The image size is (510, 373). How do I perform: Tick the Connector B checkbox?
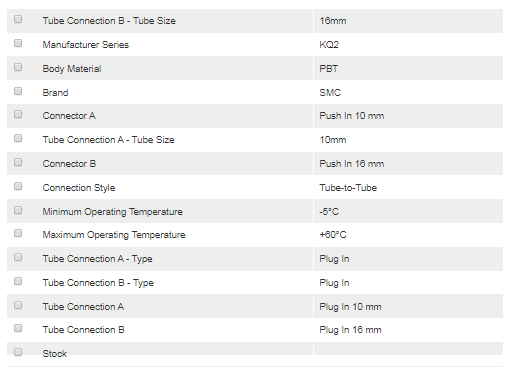18,162
